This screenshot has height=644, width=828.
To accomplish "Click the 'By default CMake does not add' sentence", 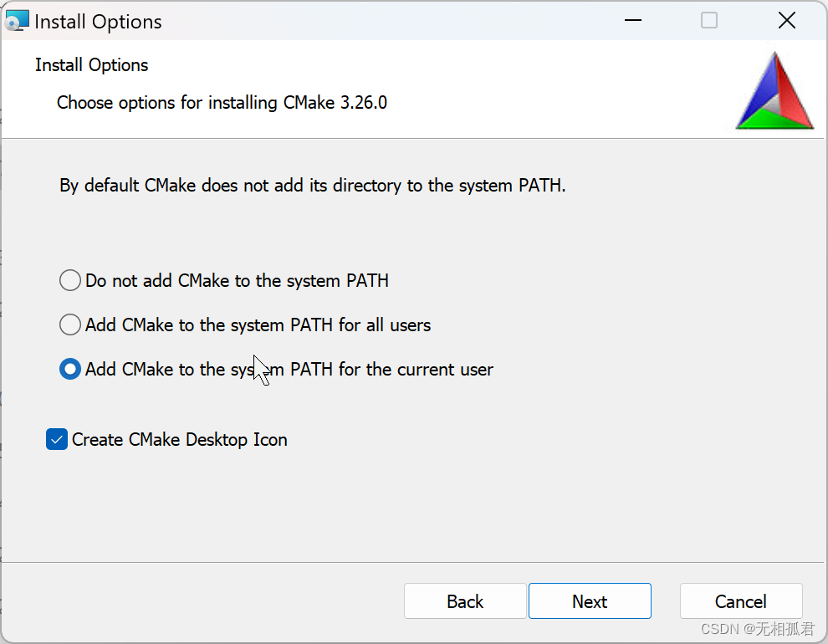I will 313,186.
